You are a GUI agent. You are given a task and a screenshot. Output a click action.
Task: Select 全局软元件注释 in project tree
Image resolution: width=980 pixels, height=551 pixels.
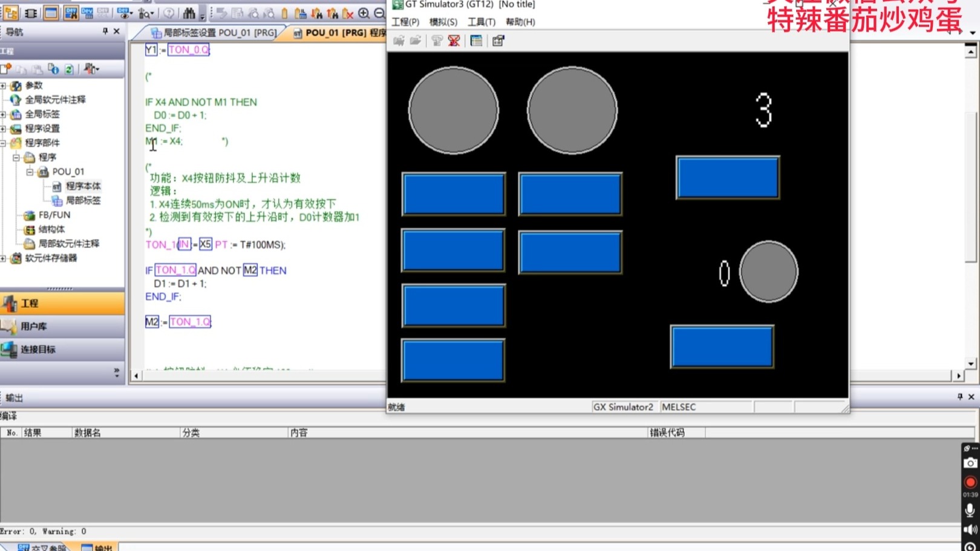coord(55,100)
